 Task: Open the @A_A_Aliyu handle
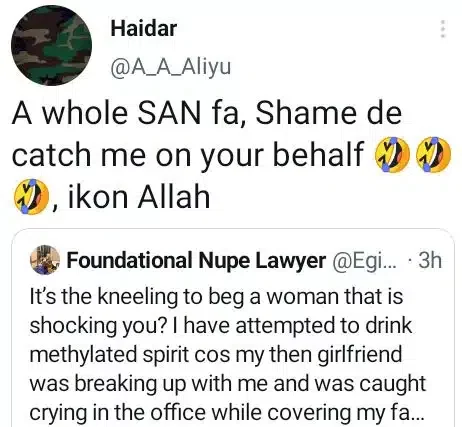(170, 68)
